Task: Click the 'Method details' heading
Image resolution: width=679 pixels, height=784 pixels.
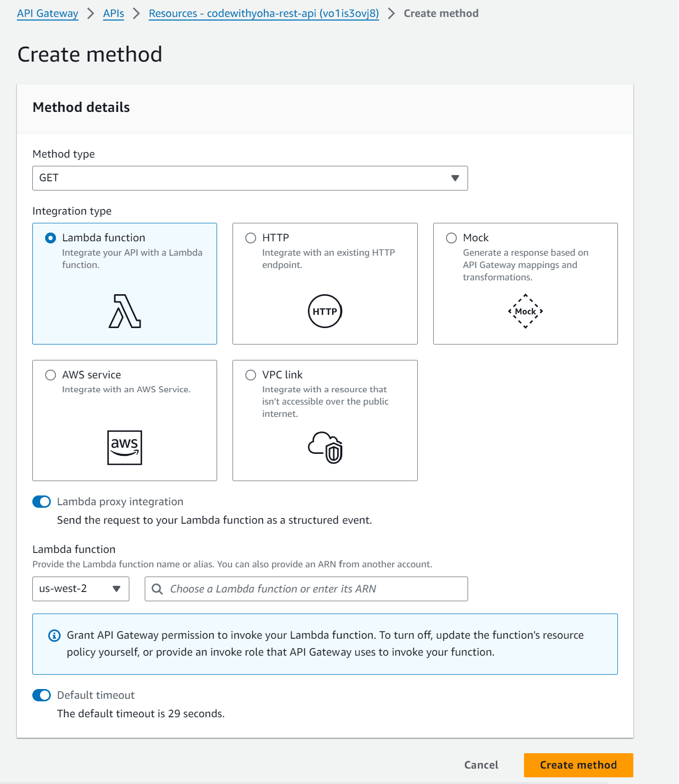Action: [81, 107]
